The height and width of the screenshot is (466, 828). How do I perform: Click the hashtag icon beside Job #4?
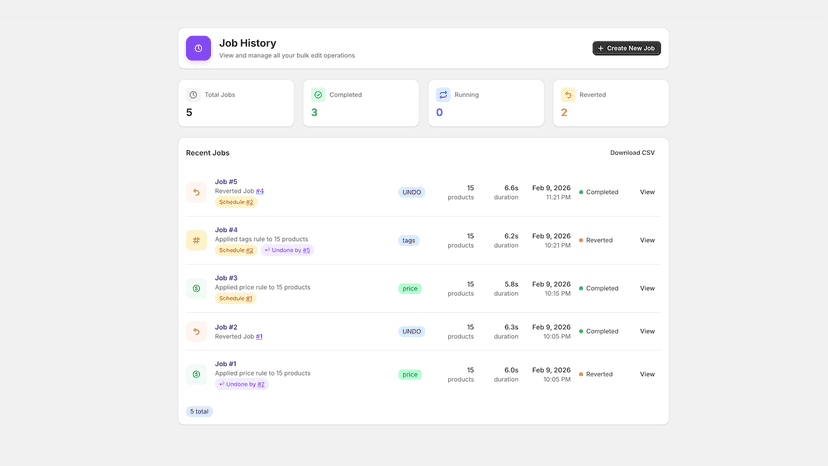click(x=196, y=240)
